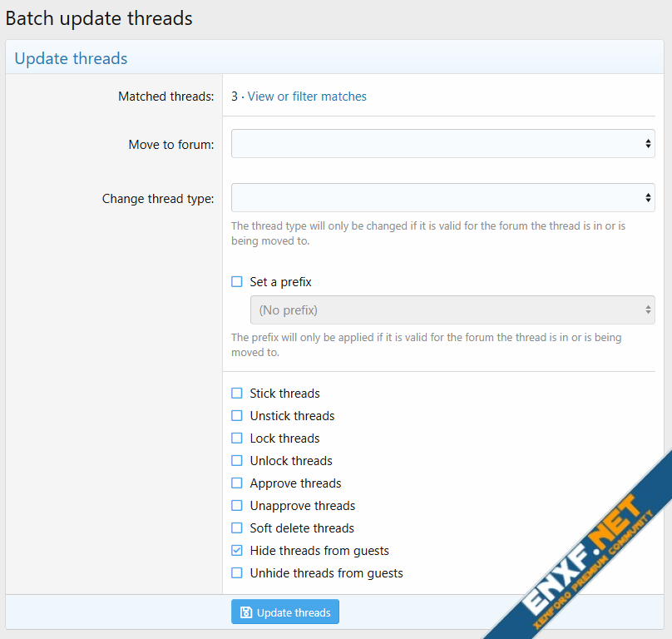Enable the Set a prefix checkbox
Image resolution: width=672 pixels, height=639 pixels.
237,282
